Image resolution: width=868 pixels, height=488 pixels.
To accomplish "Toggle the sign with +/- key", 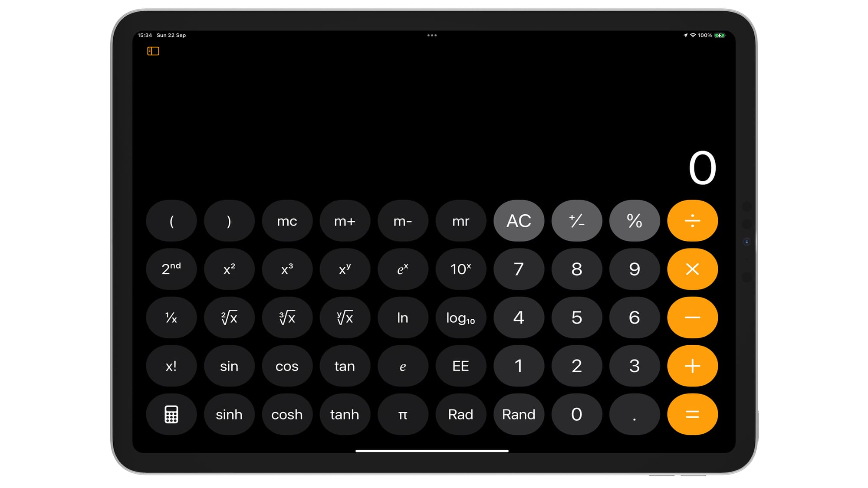I will (576, 221).
